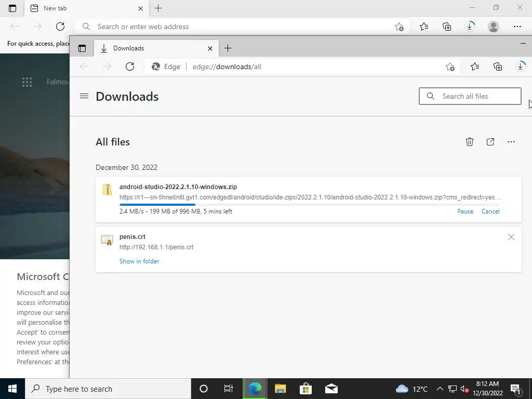Click the profile avatar in the background window
The image size is (532, 399).
[x=494, y=26]
